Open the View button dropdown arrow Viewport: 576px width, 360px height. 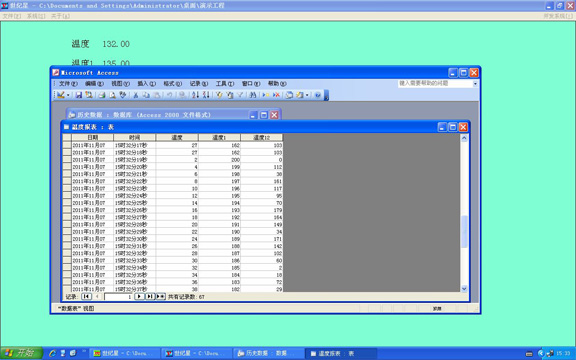[68, 95]
